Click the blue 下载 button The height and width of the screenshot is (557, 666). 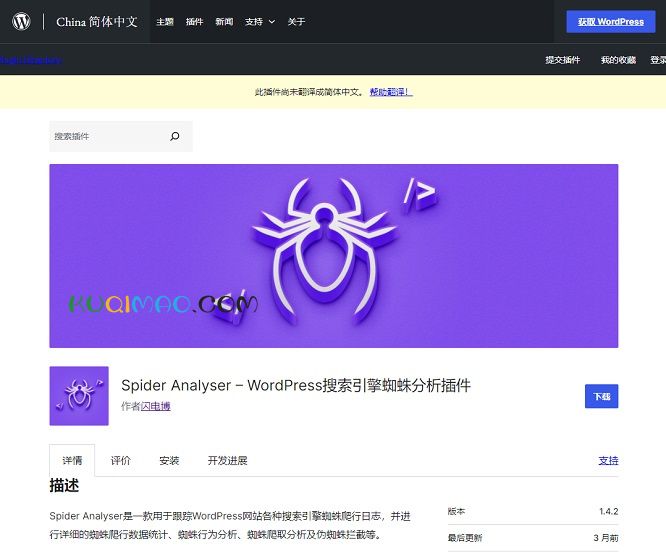click(601, 396)
